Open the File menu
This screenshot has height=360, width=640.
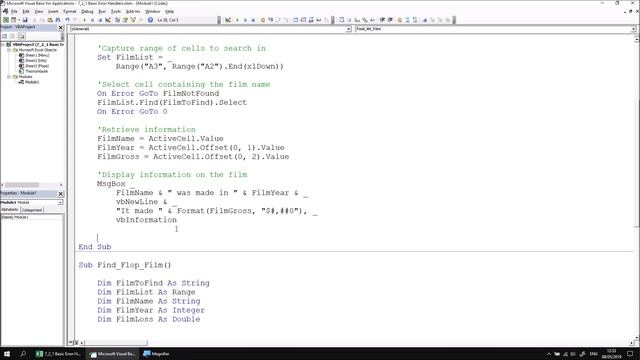[14, 11]
